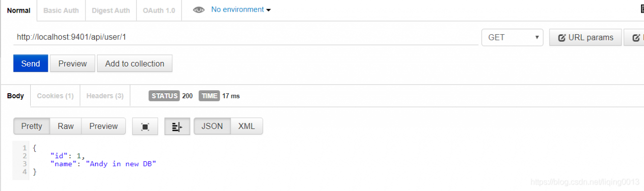The image size is (644, 191).
Task: Select the XML format option
Action: point(247,126)
